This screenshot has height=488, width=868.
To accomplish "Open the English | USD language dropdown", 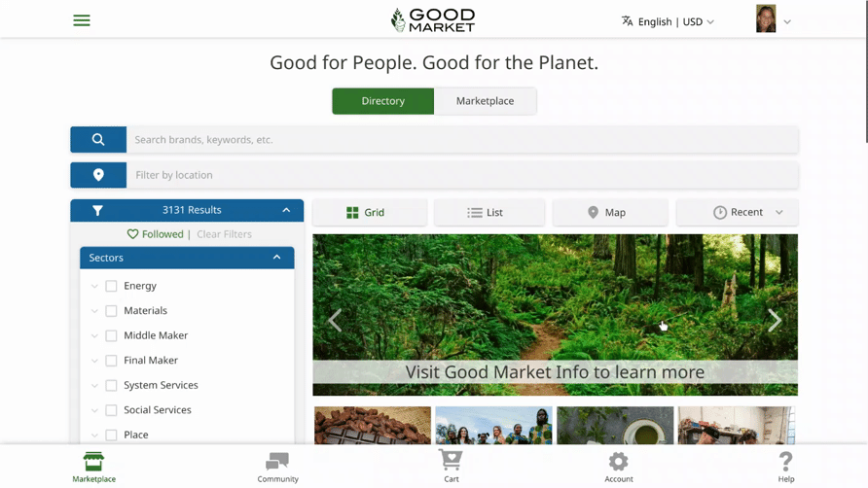I will point(668,21).
